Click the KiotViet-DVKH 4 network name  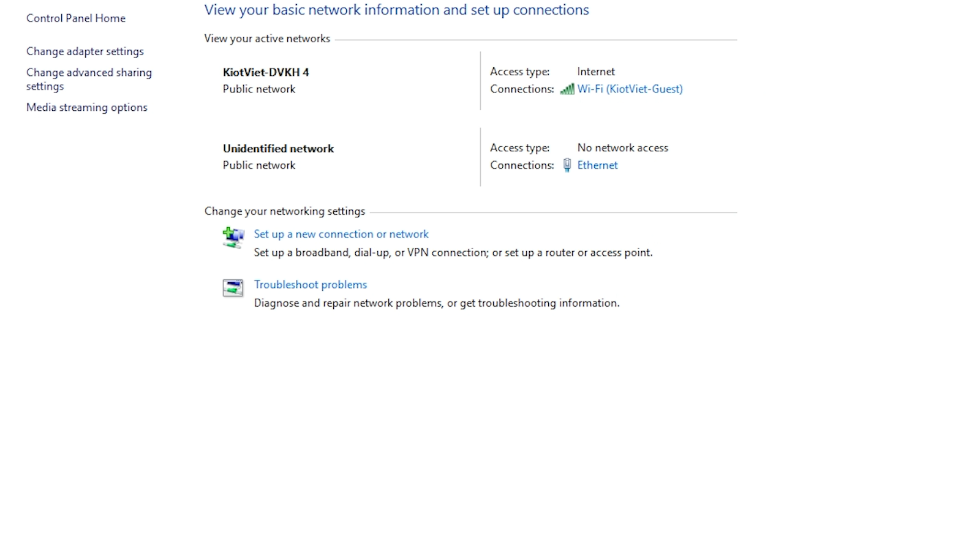pos(266,72)
